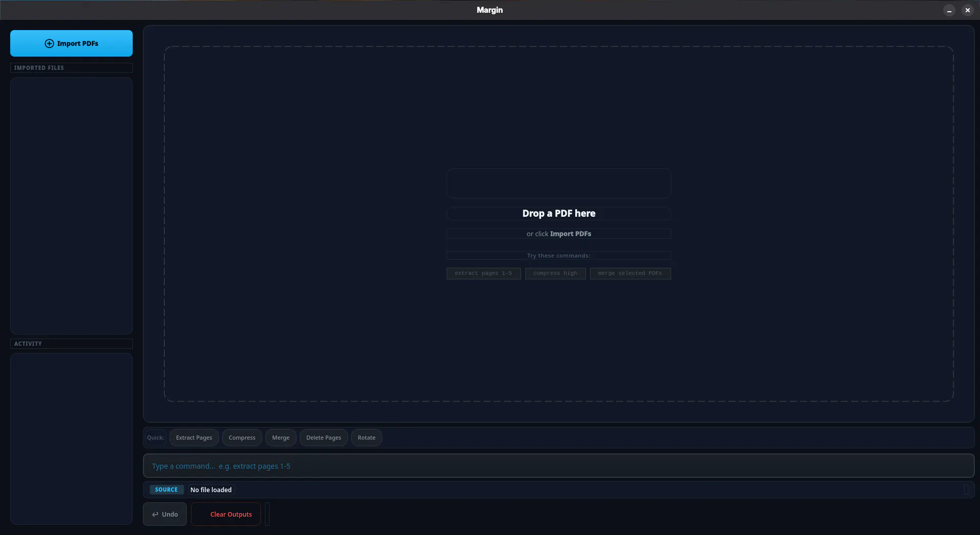Select the Merge quick action

click(x=281, y=438)
